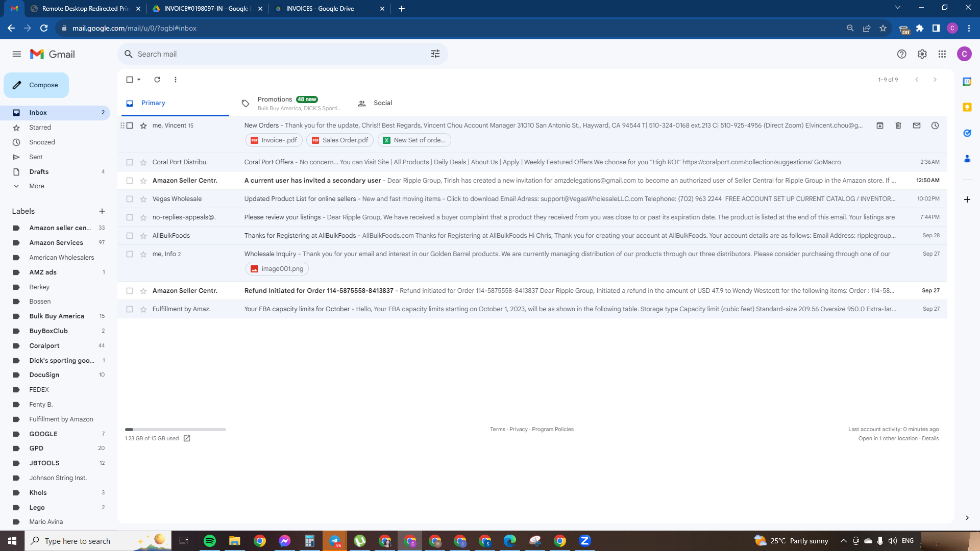
Task: Open the Program Policies link
Action: point(553,430)
